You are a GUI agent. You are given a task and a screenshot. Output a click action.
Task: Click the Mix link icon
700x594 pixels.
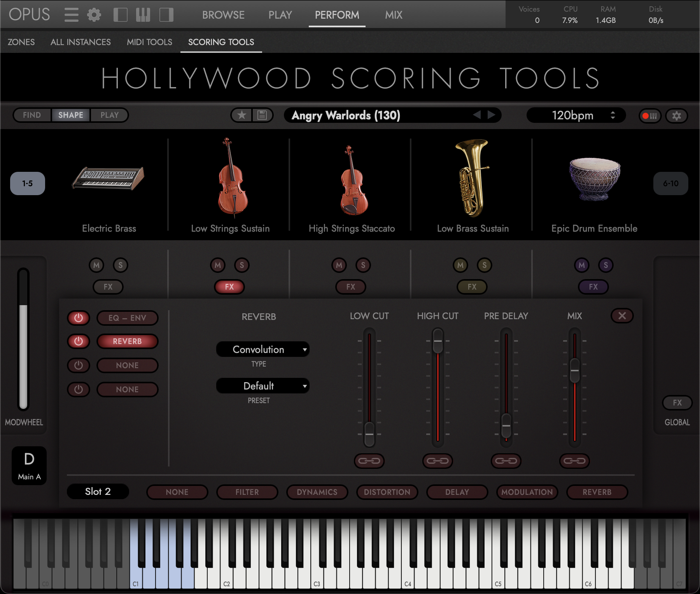click(x=574, y=461)
